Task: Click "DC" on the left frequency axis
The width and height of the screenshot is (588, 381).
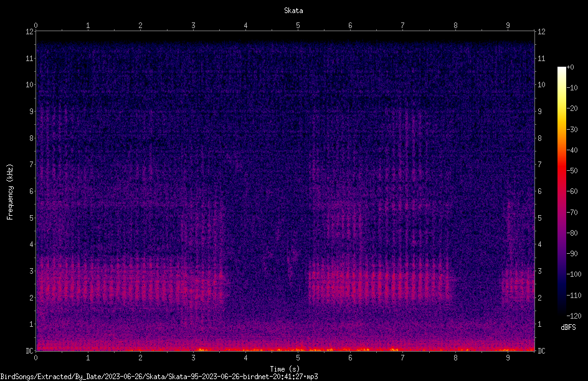Action: pyautogui.click(x=30, y=350)
